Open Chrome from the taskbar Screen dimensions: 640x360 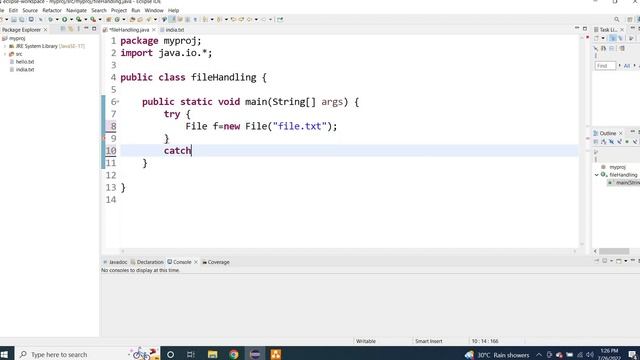(233, 354)
